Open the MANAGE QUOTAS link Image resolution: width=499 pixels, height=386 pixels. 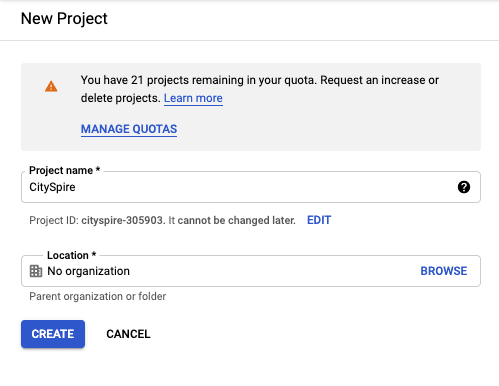click(129, 129)
